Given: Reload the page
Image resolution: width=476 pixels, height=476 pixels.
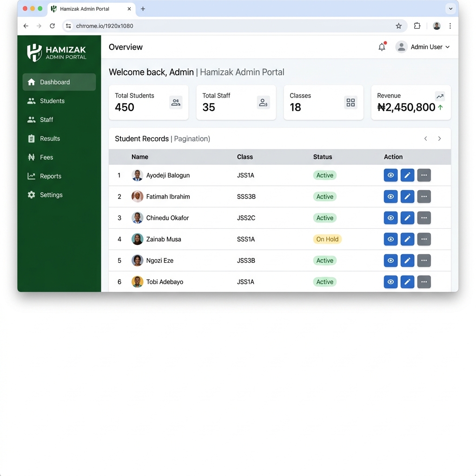Looking at the screenshot, I should point(52,26).
